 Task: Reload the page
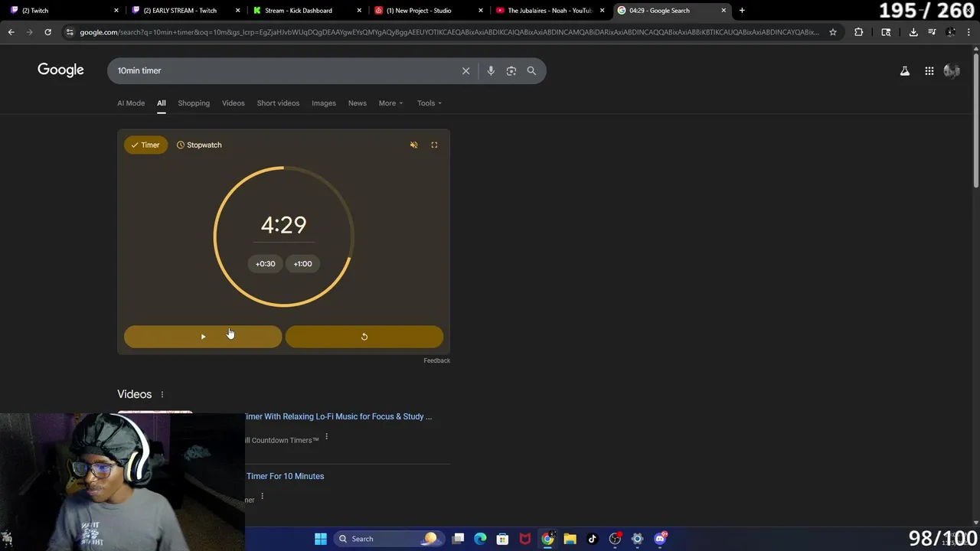coord(47,32)
